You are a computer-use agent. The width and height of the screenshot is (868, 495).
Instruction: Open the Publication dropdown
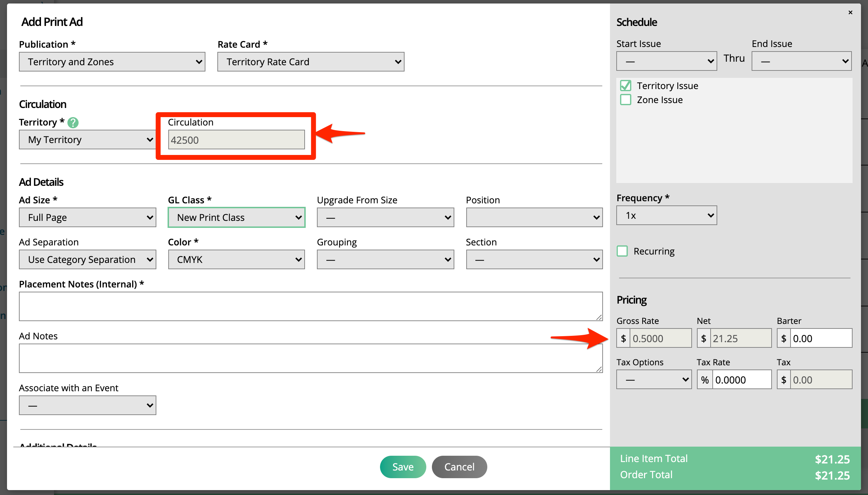(112, 62)
